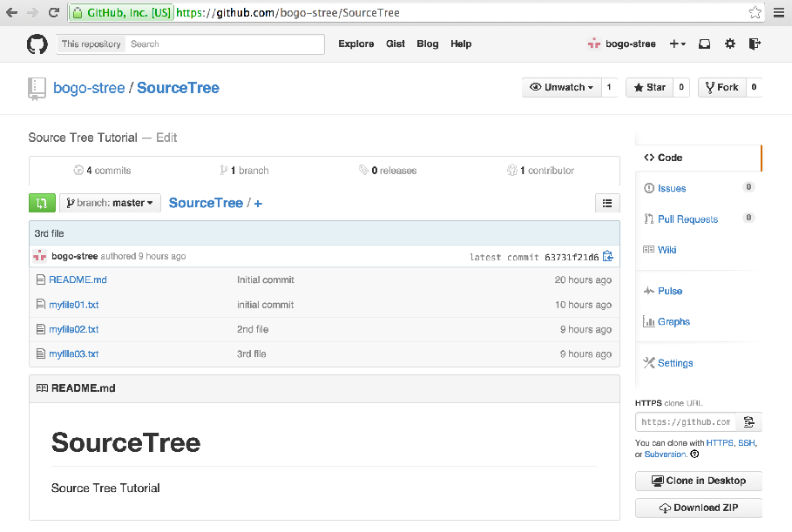Click the bogo-stree profile in header
Image resolution: width=792 pixels, height=532 pixels.
pos(622,44)
